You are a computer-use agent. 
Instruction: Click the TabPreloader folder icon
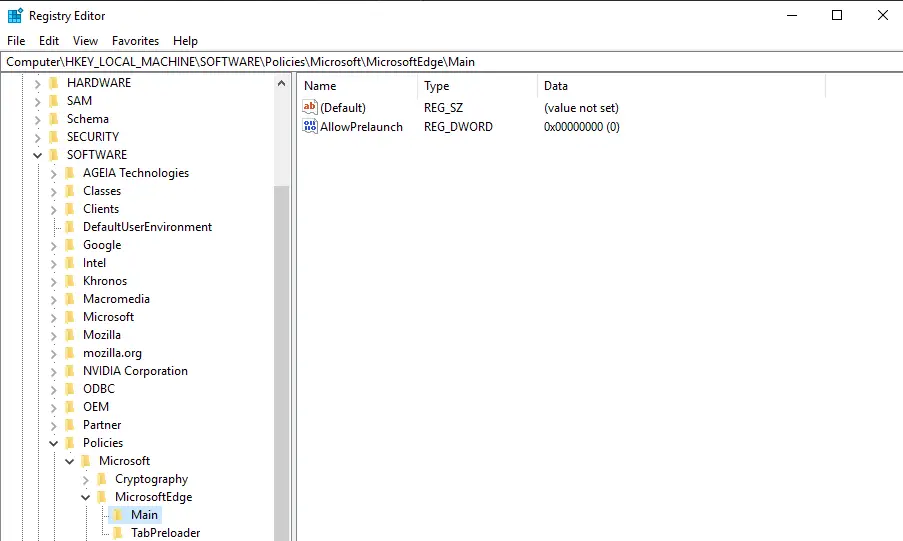click(x=119, y=533)
